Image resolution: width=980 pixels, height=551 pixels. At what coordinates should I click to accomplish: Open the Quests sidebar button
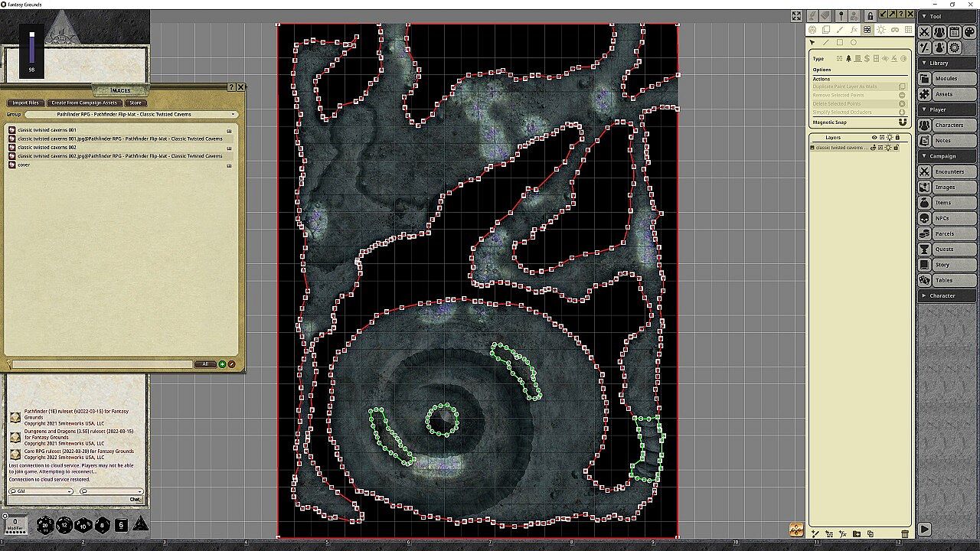click(947, 249)
